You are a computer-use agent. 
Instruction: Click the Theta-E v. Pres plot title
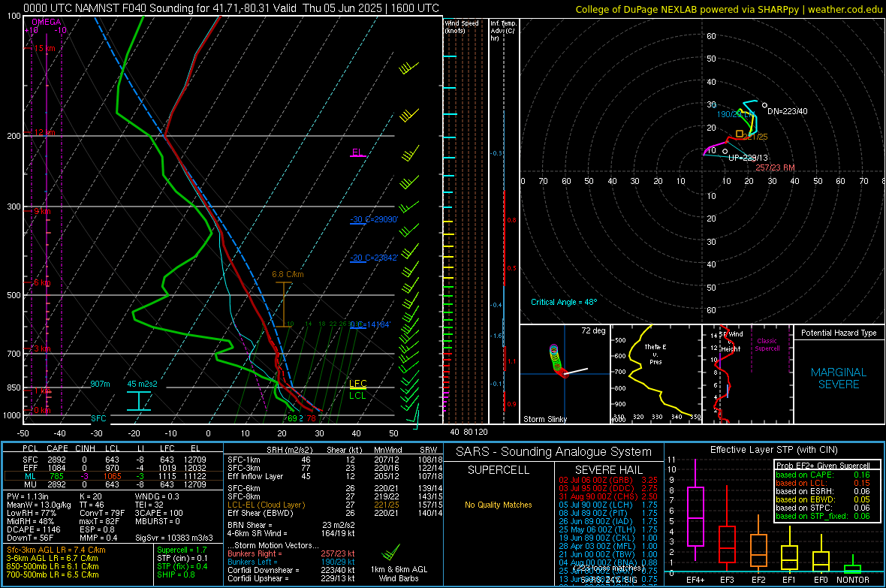(655, 354)
